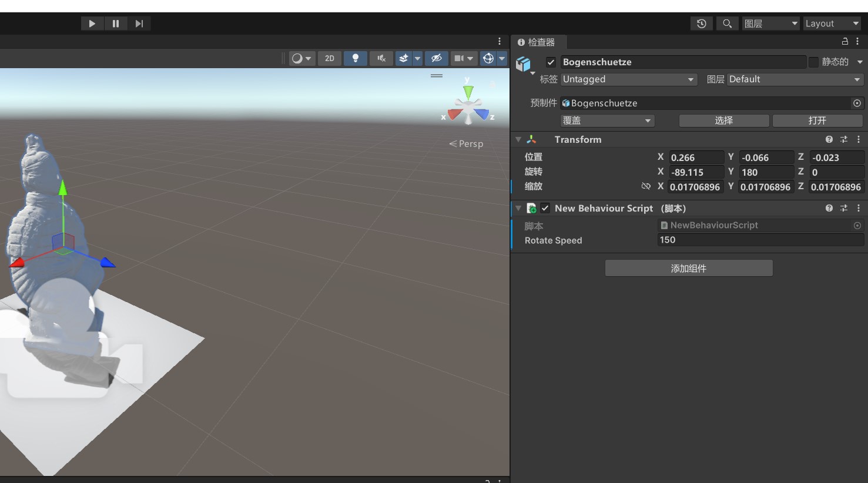Open the Default layer dropdown
Screen dimensions: 868x483
click(795, 79)
